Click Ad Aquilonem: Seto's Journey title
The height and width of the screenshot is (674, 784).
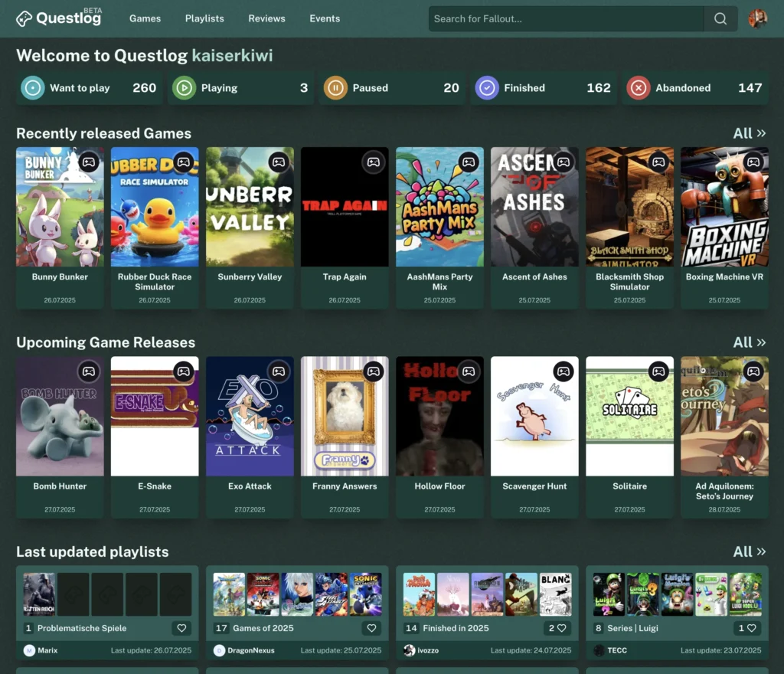(724, 491)
